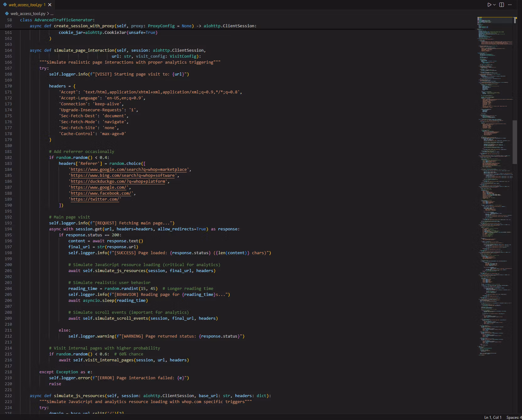Close the web_access_tool.py tab
Screen dimensions: 522x420
point(50,5)
